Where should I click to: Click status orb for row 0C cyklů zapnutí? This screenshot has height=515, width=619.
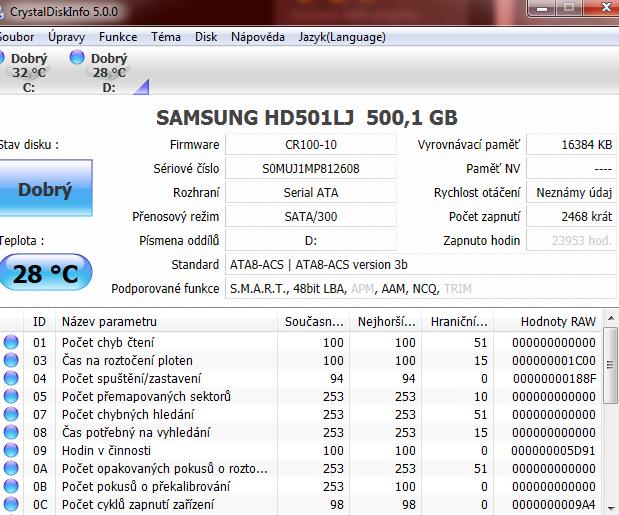(11, 504)
